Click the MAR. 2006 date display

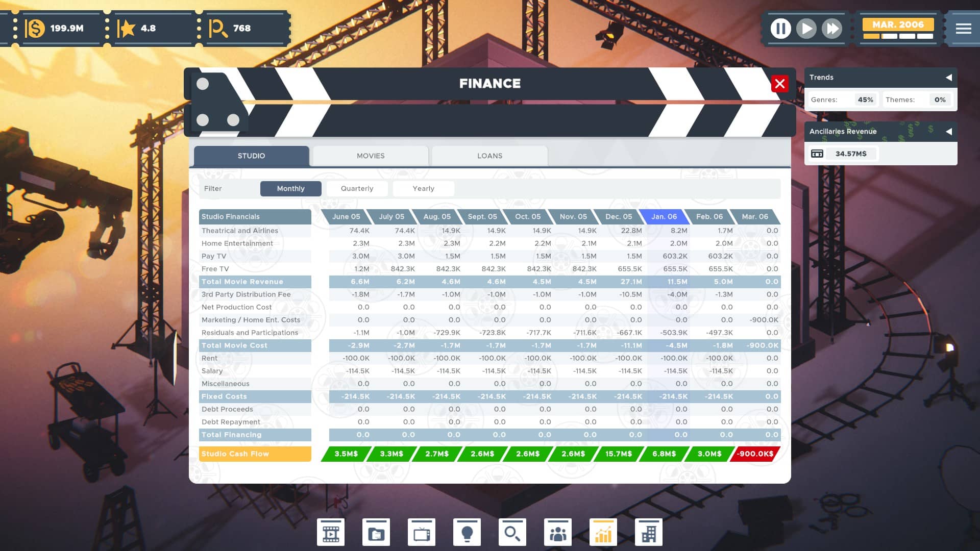click(898, 24)
